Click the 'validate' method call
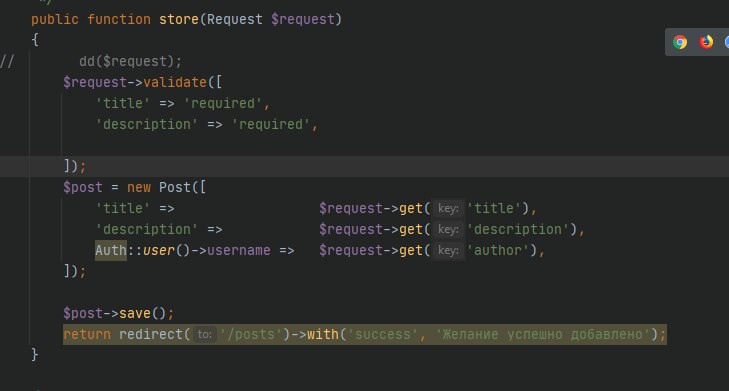 click(x=175, y=82)
